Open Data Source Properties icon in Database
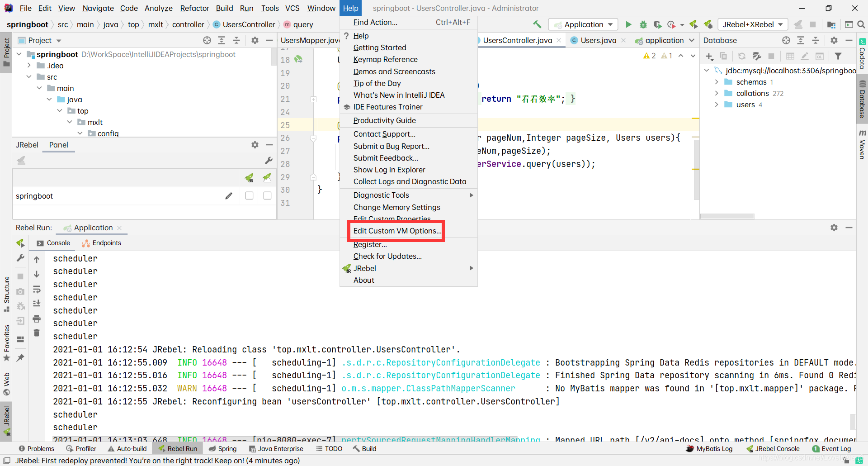 click(756, 56)
